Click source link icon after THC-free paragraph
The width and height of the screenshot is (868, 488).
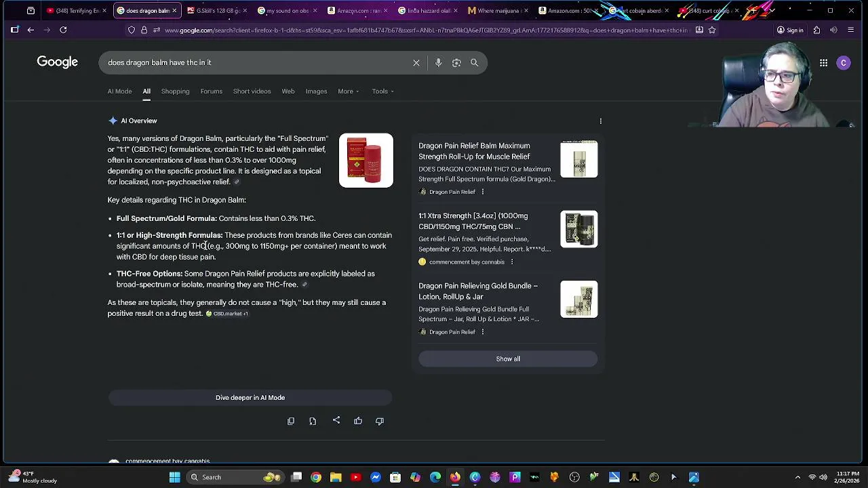tap(304, 285)
